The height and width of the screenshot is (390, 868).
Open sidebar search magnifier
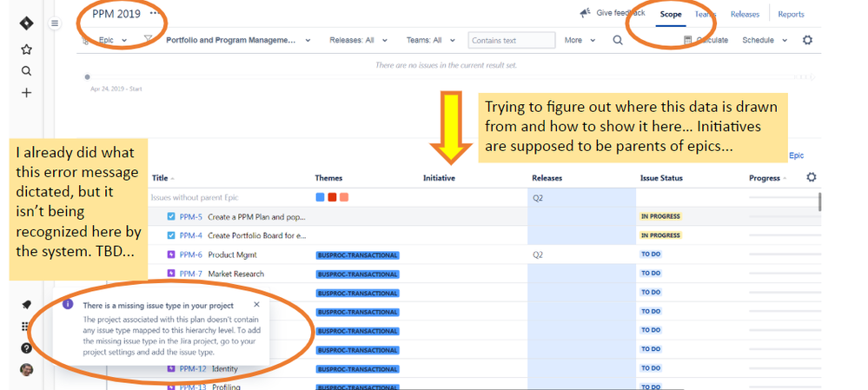click(x=26, y=71)
